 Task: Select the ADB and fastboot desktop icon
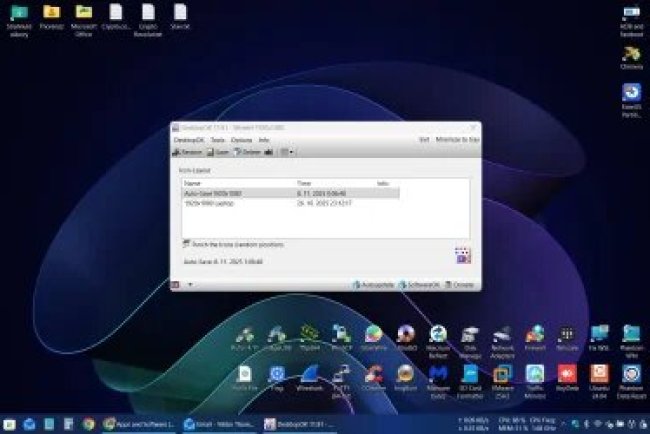pos(631,20)
